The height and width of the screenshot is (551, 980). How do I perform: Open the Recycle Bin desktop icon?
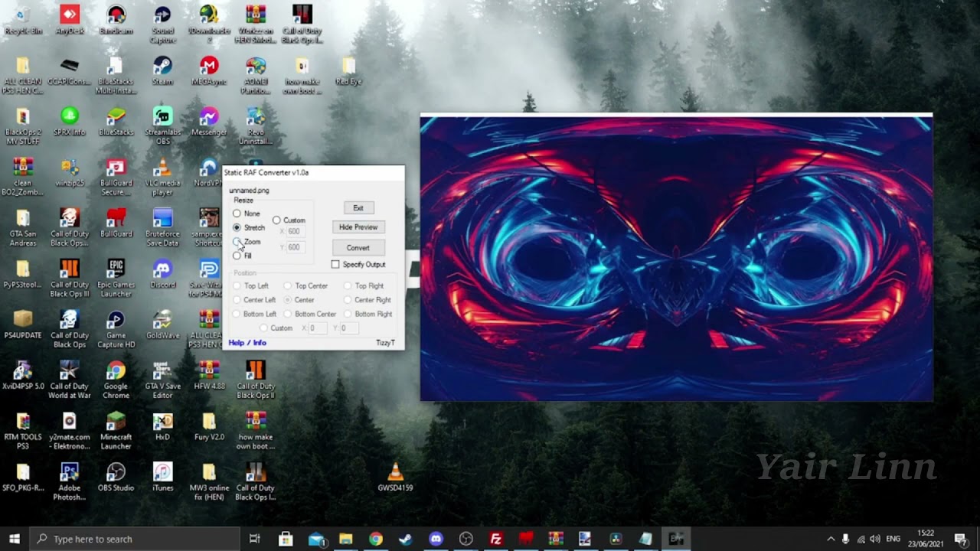click(23, 21)
